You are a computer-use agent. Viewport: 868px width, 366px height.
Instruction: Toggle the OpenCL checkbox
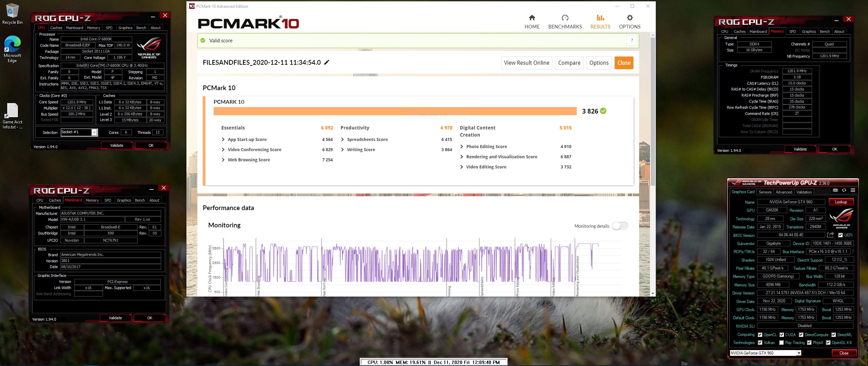pyautogui.click(x=760, y=334)
